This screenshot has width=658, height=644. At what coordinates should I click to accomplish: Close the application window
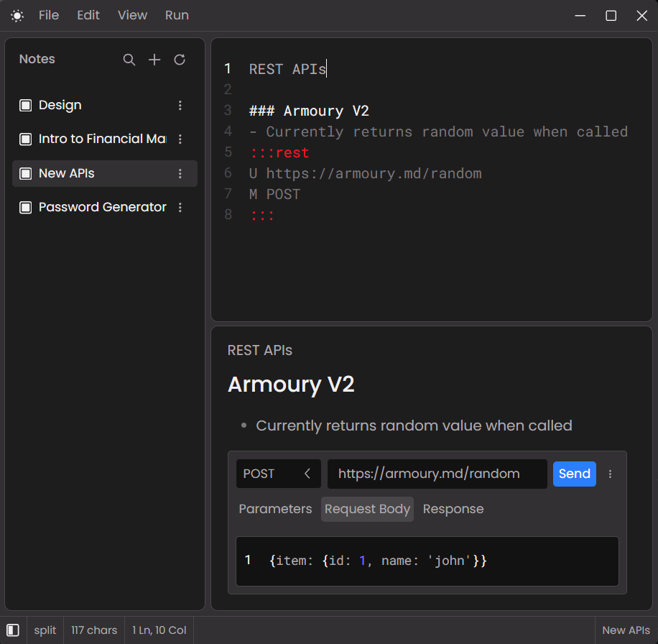[641, 16]
